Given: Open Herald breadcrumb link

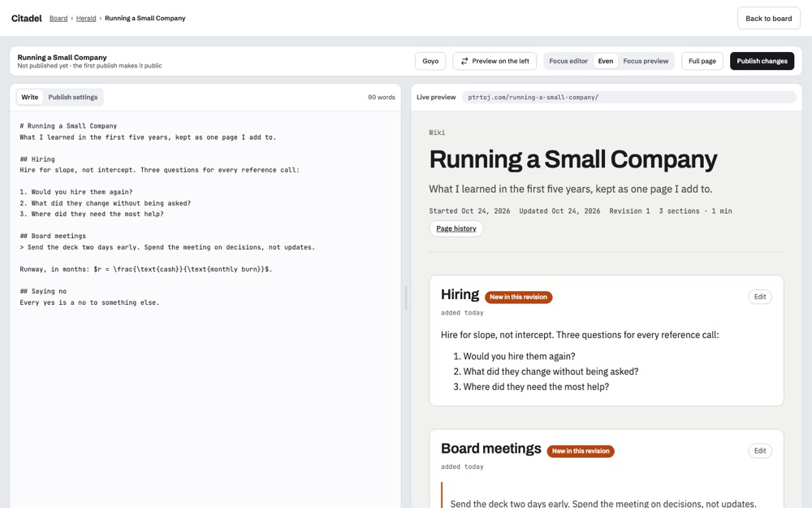Looking at the screenshot, I should coord(86,18).
